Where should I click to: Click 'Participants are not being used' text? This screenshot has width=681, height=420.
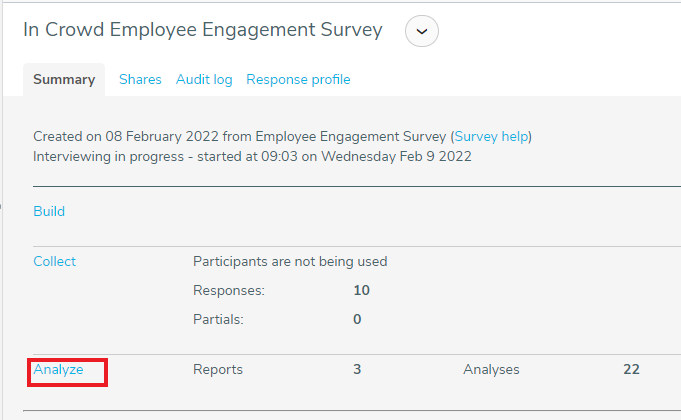click(x=290, y=261)
